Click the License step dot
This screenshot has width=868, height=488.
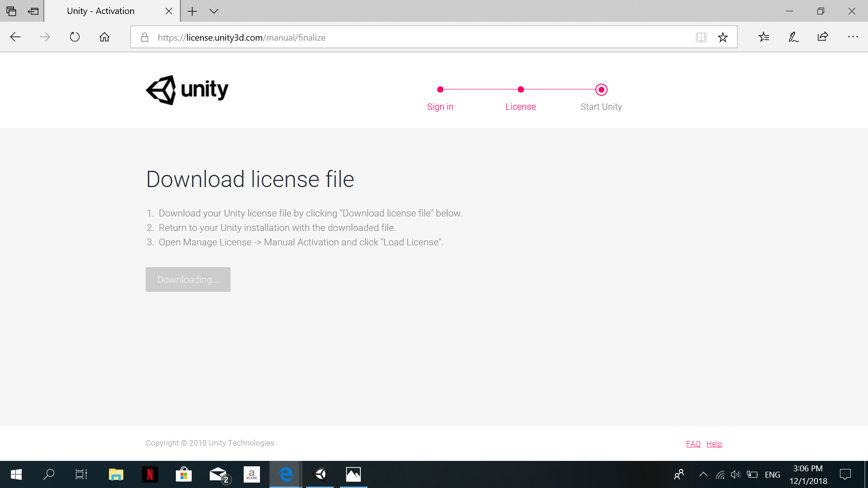coord(521,89)
